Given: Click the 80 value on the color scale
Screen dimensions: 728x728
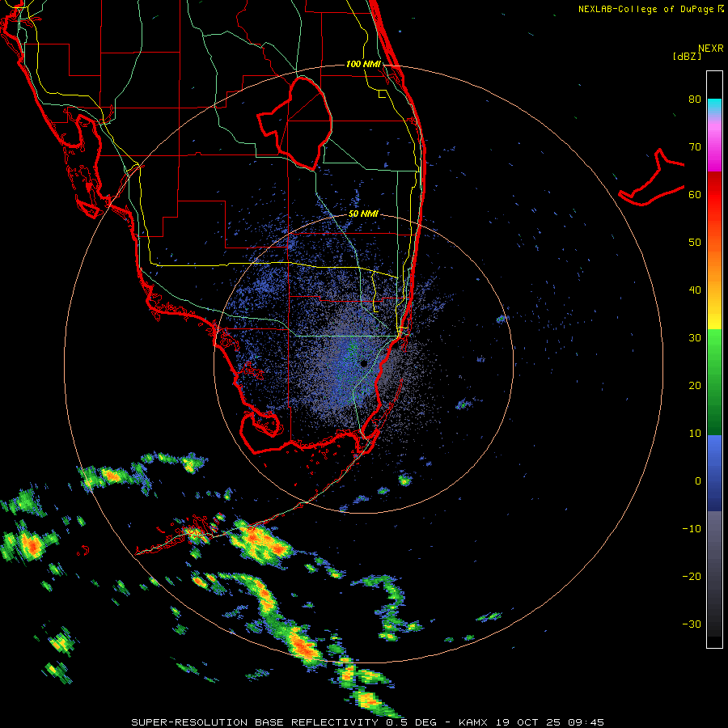Looking at the screenshot, I should [695, 99].
